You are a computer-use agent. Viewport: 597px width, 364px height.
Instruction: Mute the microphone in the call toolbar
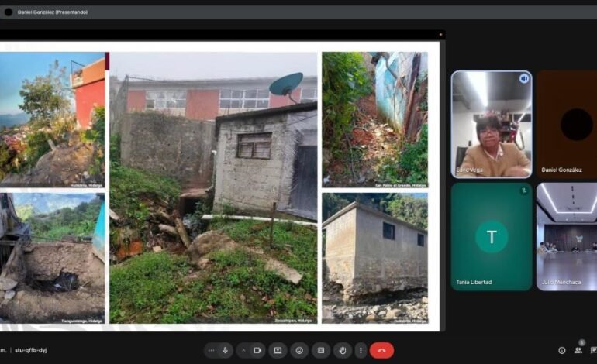tap(225, 351)
